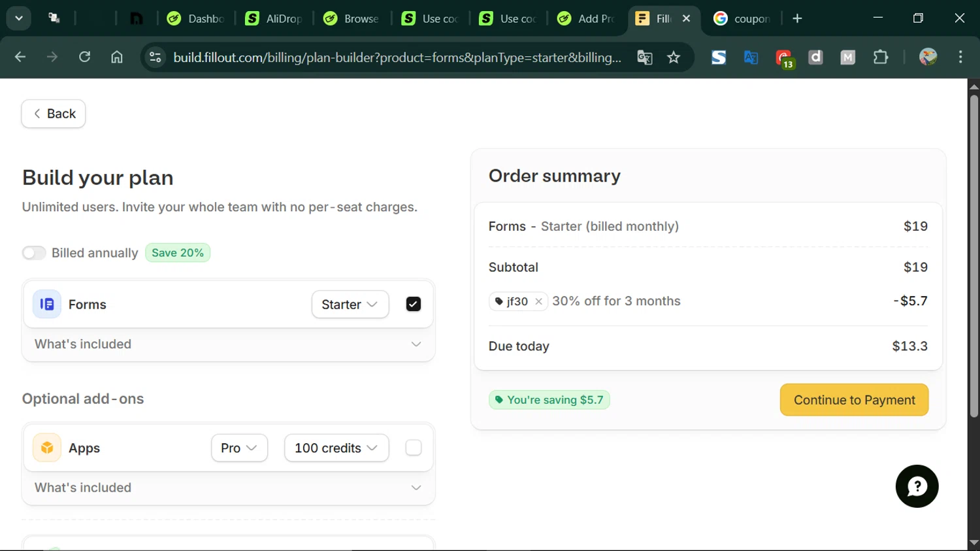
Task: Open the translator extension icon
Action: (751, 58)
